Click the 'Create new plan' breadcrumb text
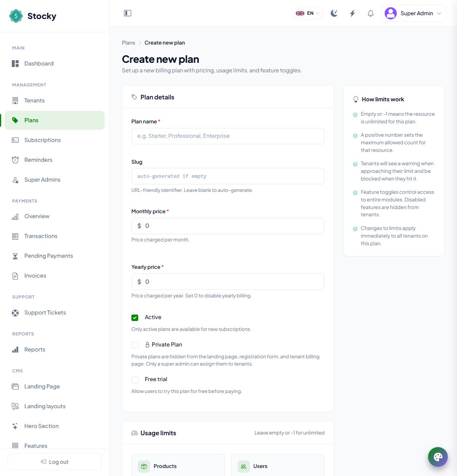Image resolution: width=457 pixels, height=476 pixels. point(165,43)
